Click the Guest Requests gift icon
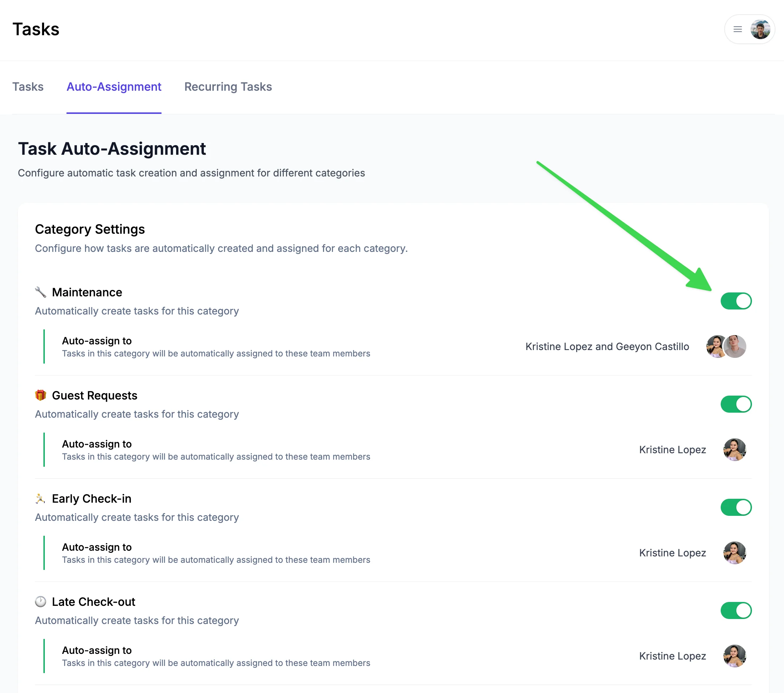 click(40, 395)
